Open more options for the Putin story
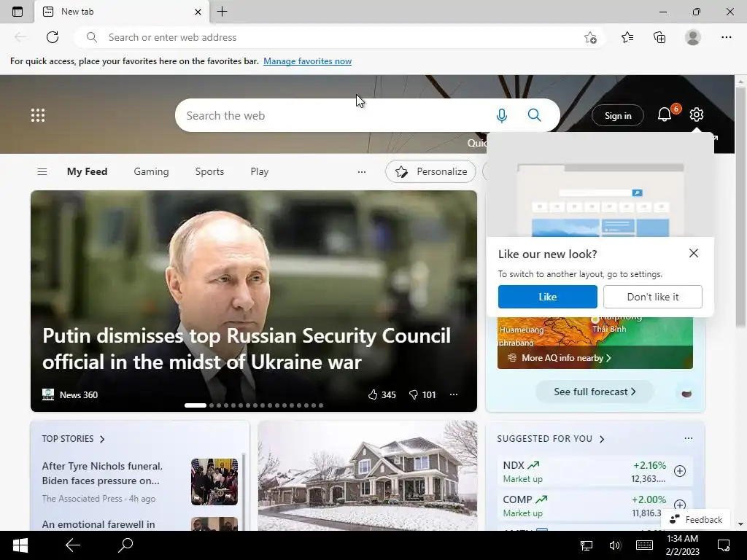 tap(454, 394)
